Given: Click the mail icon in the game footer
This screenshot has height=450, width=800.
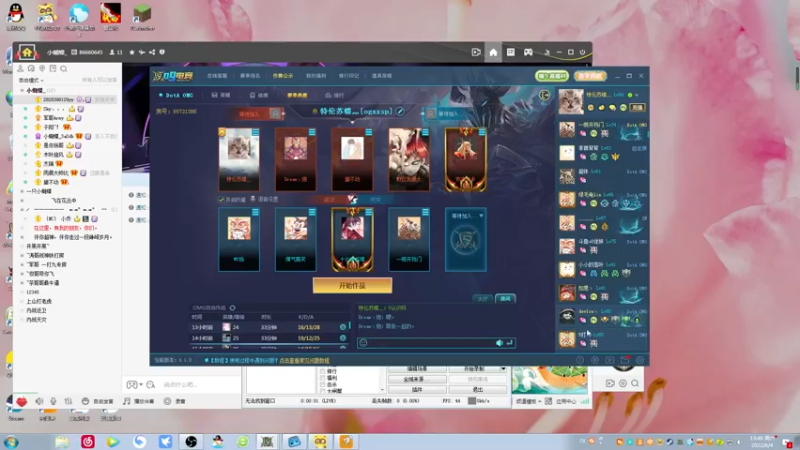Looking at the screenshot, I should coord(624,360).
